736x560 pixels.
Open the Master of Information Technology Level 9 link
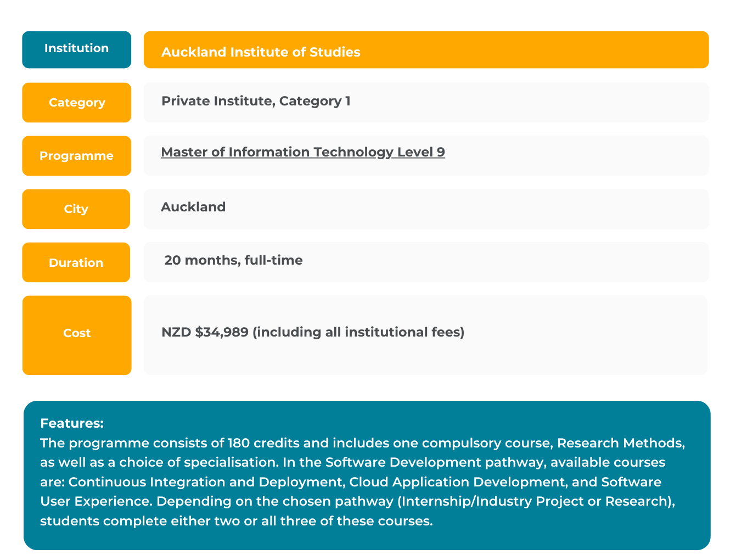[x=303, y=152]
